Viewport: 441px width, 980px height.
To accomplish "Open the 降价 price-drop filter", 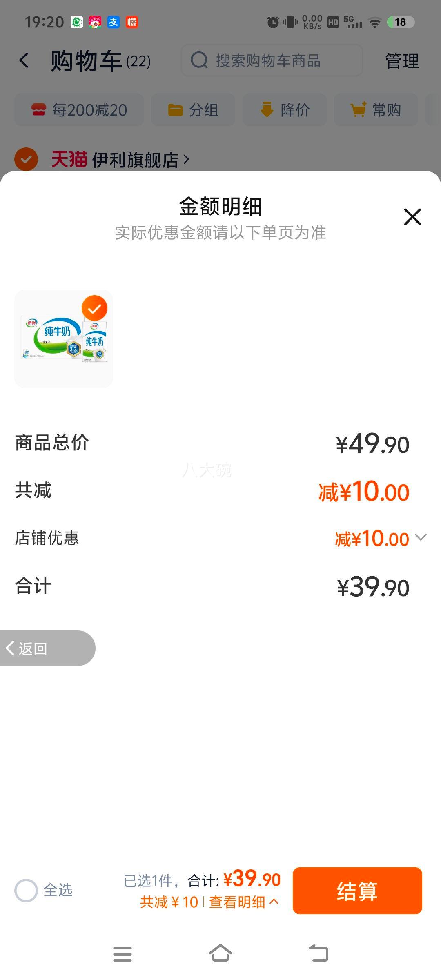I will (x=285, y=110).
